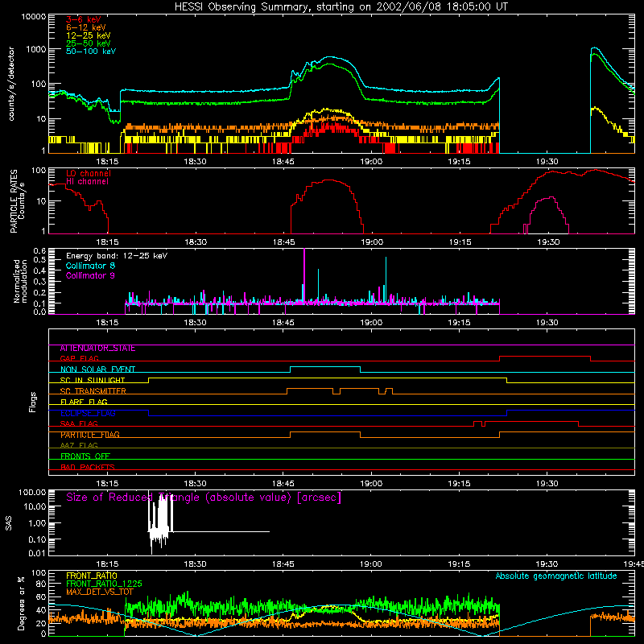
Task: Select the green 25-50 keV legend label
Action: [x=89, y=43]
